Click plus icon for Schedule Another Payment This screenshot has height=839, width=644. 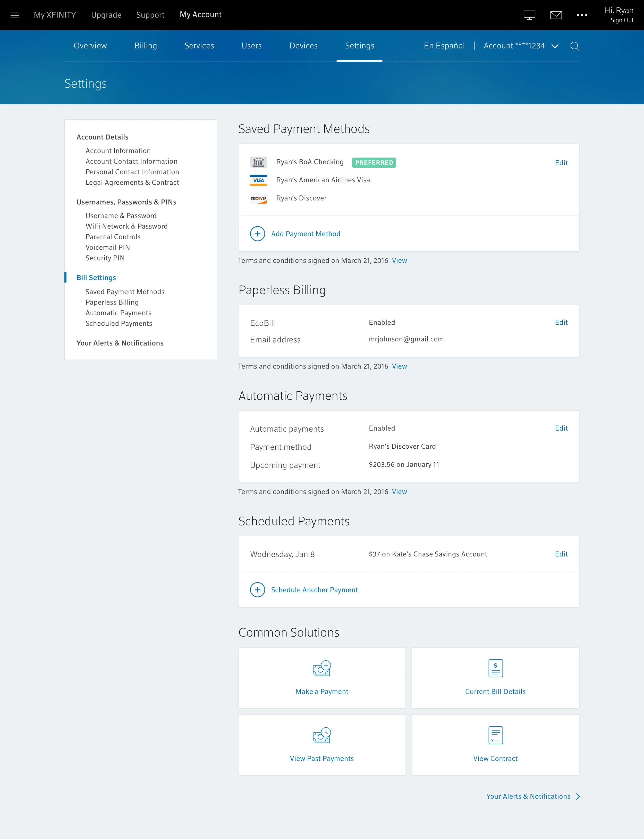[257, 590]
